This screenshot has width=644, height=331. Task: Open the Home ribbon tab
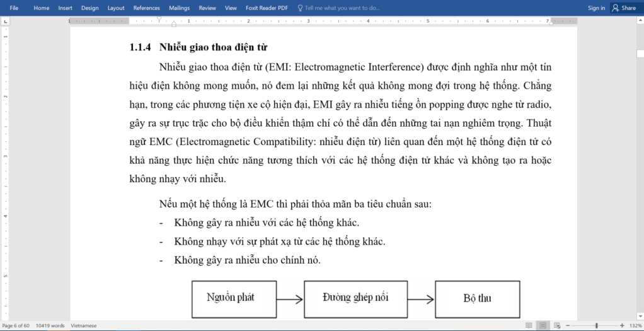coord(41,8)
